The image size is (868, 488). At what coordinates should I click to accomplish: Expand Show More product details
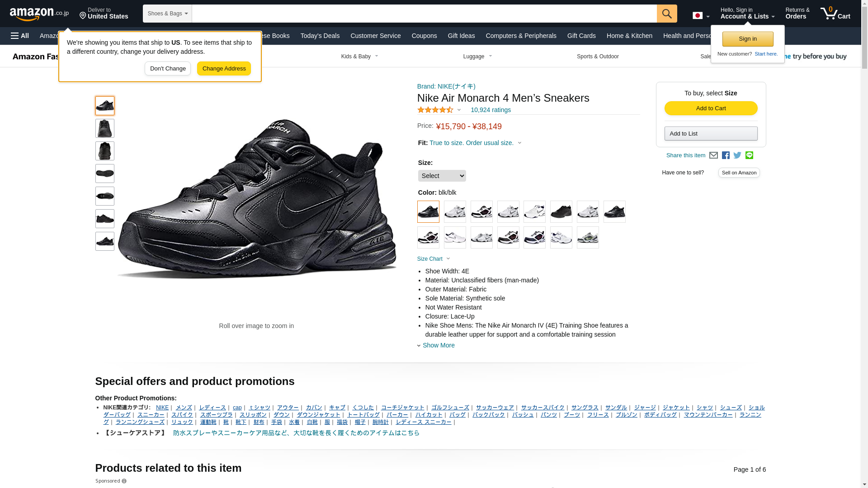[436, 345]
